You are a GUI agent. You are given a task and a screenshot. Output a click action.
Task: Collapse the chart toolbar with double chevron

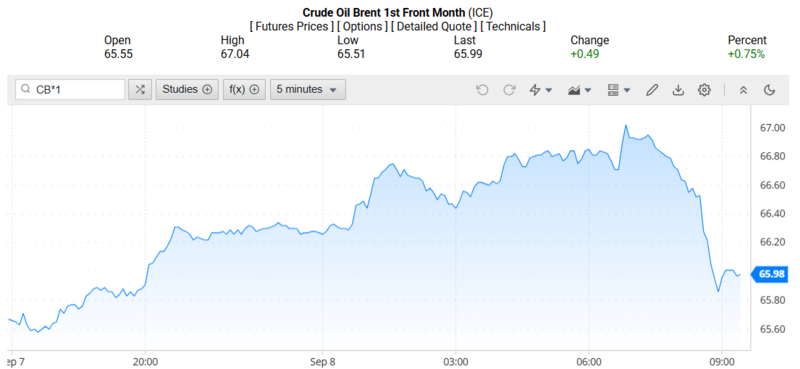click(x=743, y=90)
